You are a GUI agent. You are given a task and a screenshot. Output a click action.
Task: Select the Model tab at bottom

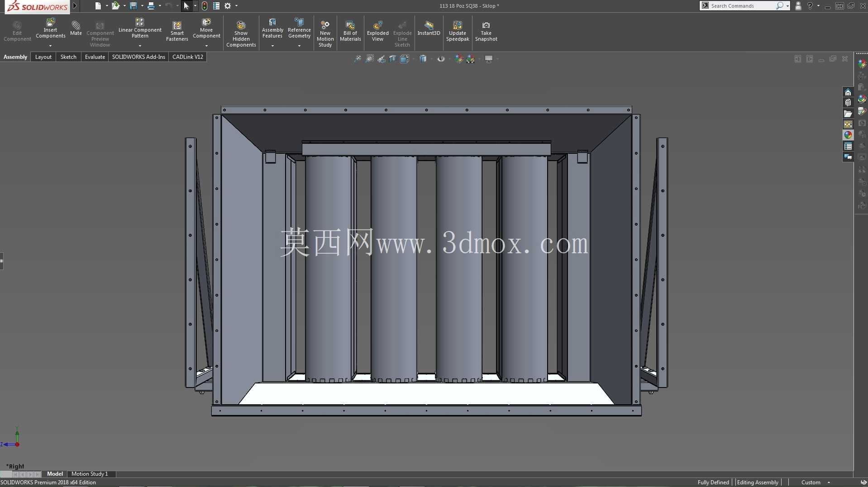(x=55, y=474)
